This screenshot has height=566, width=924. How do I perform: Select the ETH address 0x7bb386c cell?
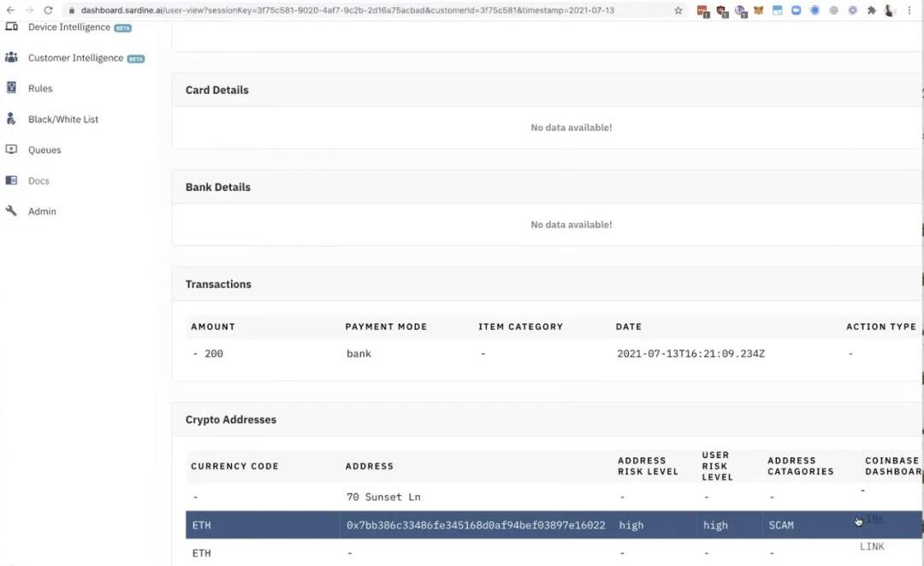476,525
